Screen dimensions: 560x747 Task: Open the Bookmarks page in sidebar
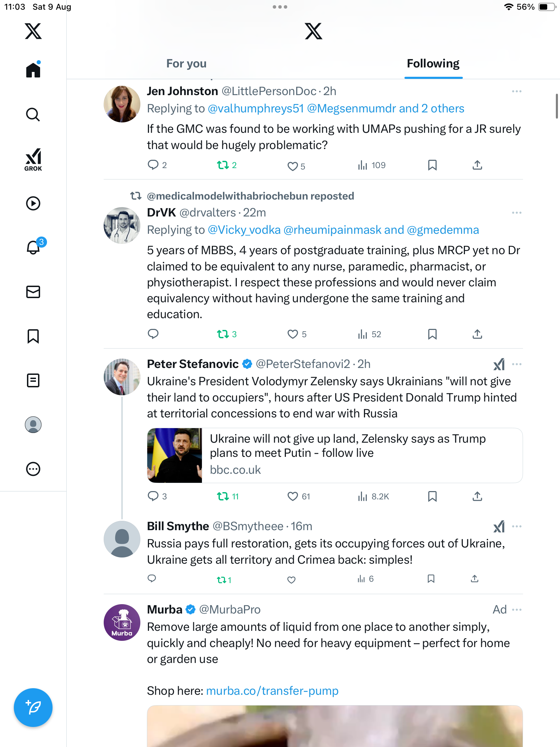click(x=33, y=336)
